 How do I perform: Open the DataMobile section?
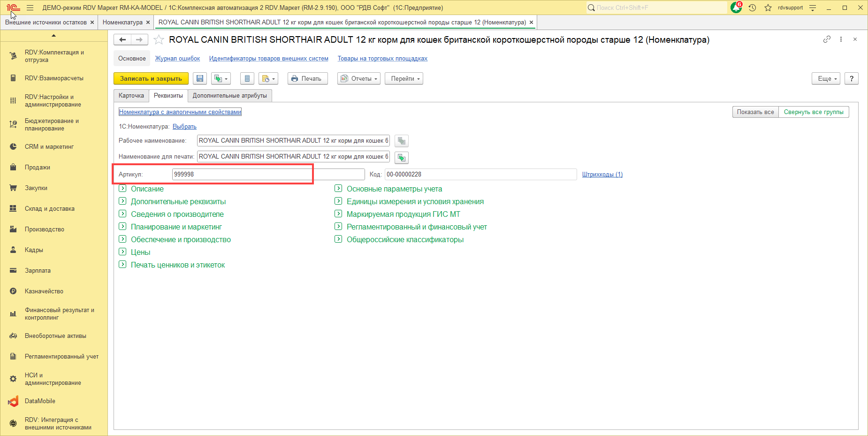[54, 401]
